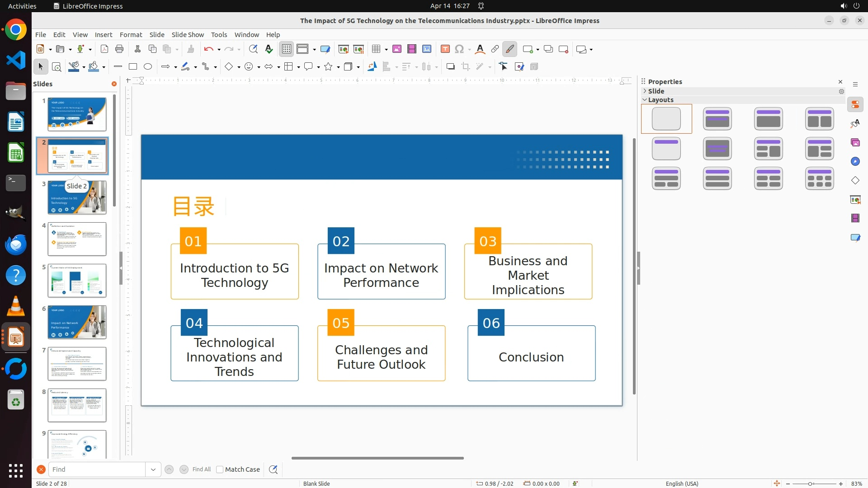The image size is (868, 488).
Task: Select the Ellipse drawing tool
Action: pyautogui.click(x=148, y=67)
